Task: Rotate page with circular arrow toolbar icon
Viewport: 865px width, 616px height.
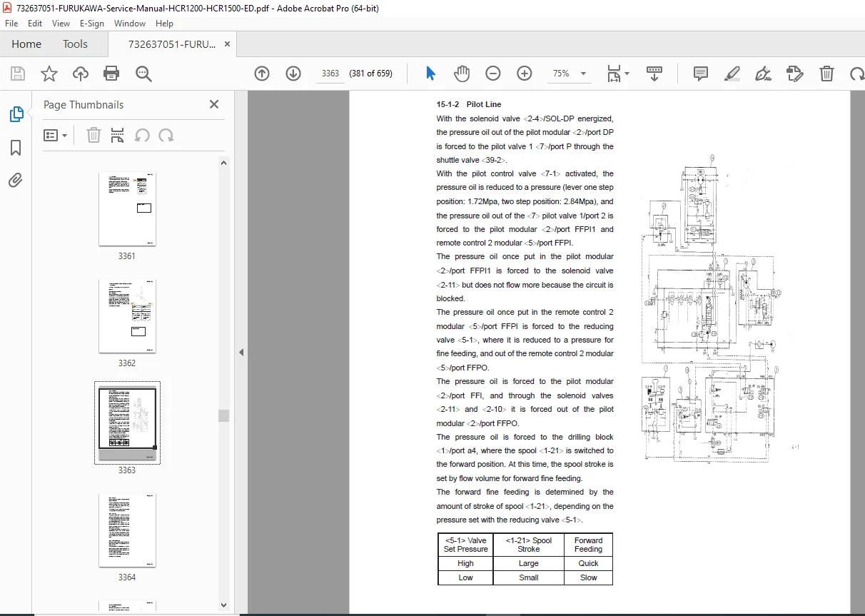Action: [x=856, y=74]
